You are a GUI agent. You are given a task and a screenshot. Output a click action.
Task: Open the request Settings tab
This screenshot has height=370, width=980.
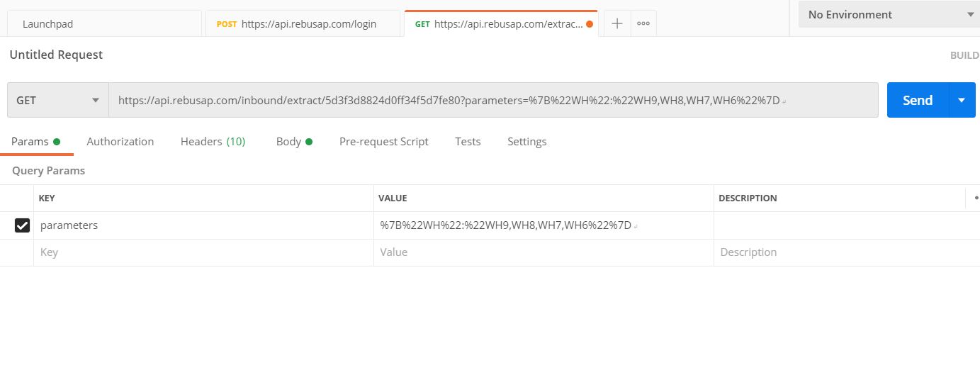pos(526,142)
